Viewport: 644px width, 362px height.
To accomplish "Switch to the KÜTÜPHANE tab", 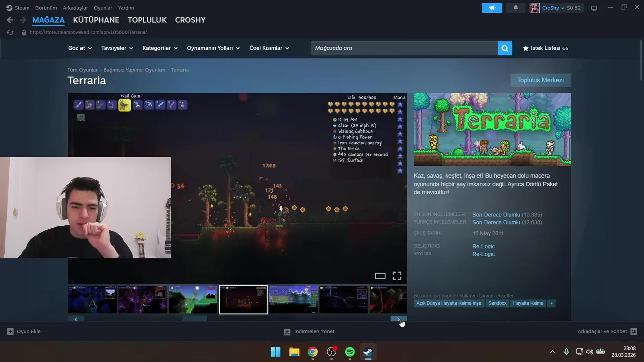I will (x=96, y=20).
